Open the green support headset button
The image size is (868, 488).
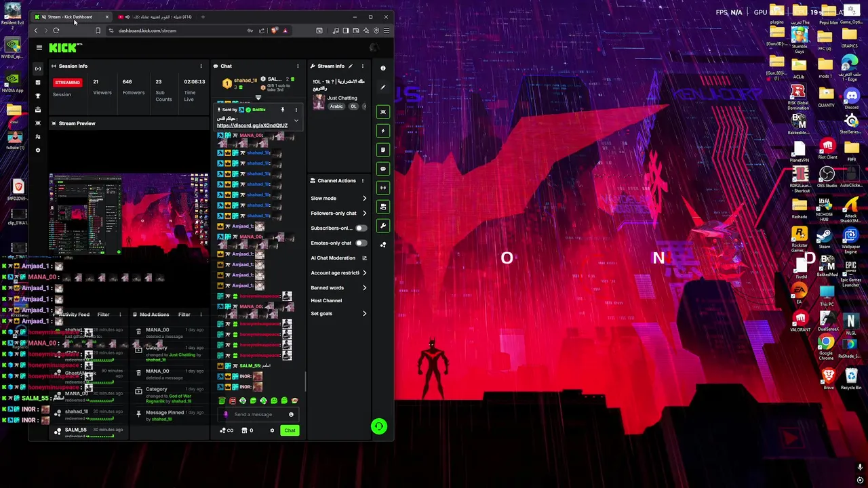[x=379, y=426]
